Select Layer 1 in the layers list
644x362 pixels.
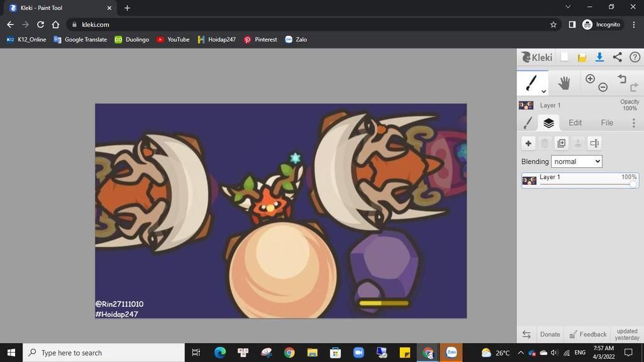pyautogui.click(x=580, y=180)
